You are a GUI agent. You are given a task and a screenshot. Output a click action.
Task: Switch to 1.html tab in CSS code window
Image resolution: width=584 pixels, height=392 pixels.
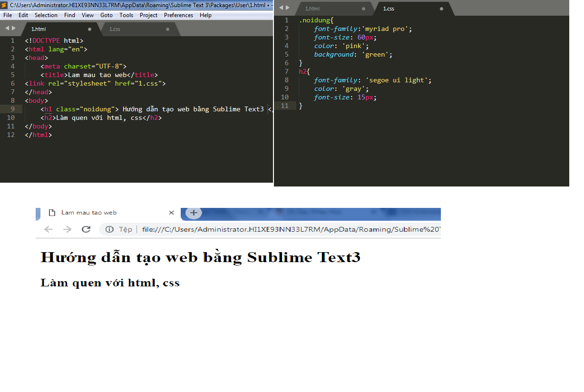point(335,9)
